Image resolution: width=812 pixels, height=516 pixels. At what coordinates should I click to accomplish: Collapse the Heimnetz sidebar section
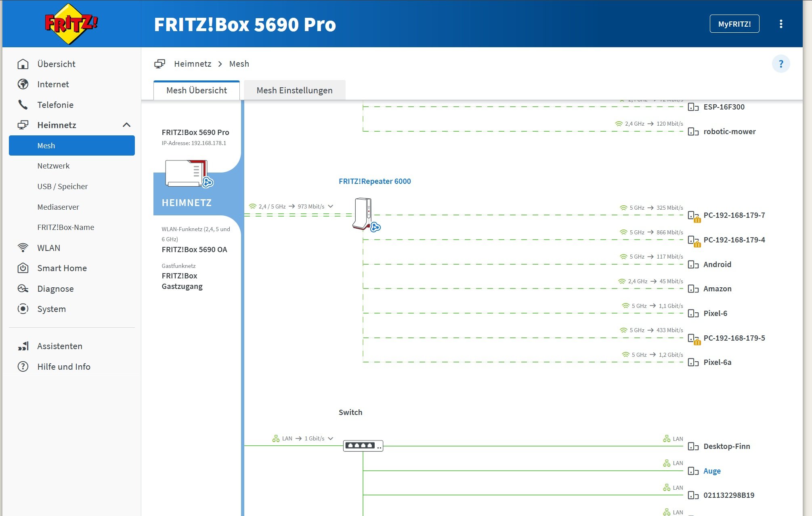click(126, 125)
